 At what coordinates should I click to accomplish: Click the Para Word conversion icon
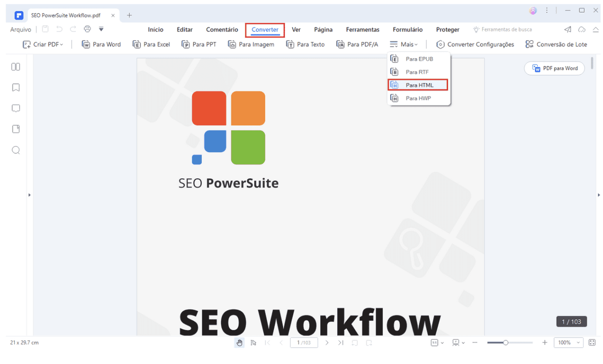(x=86, y=44)
